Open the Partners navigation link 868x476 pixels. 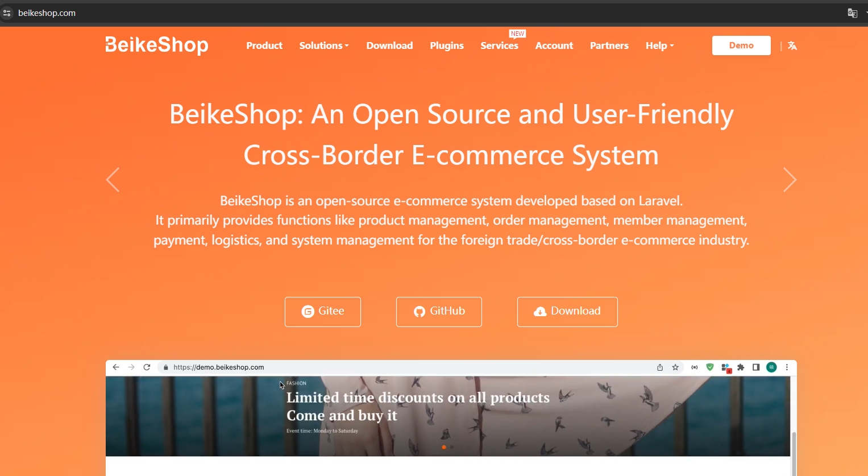pyautogui.click(x=609, y=45)
